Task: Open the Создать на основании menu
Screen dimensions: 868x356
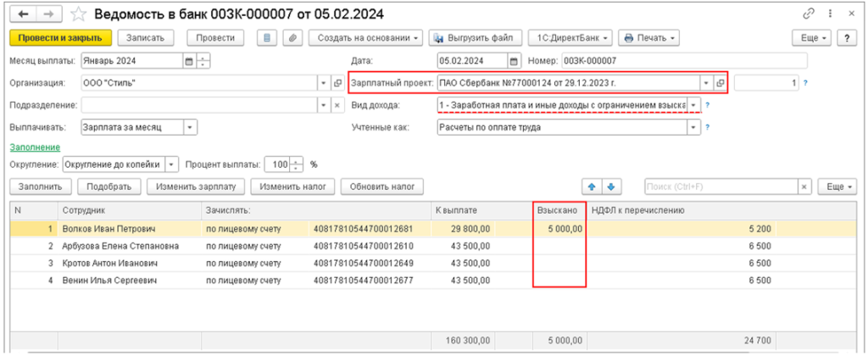Action: tap(365, 38)
